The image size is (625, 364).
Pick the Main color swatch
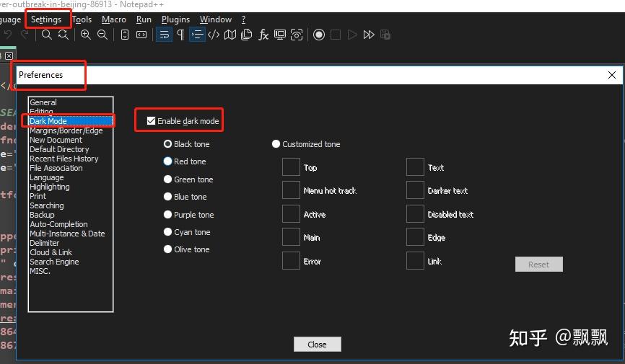291,237
